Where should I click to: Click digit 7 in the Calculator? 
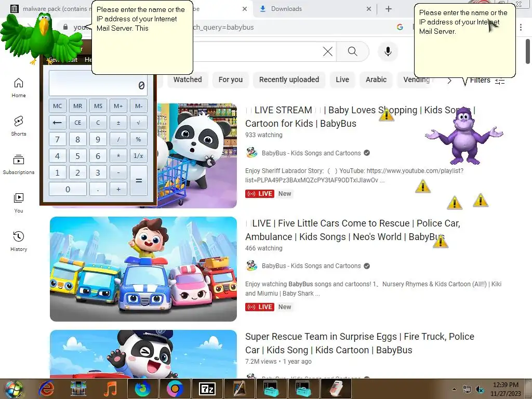tap(57, 139)
